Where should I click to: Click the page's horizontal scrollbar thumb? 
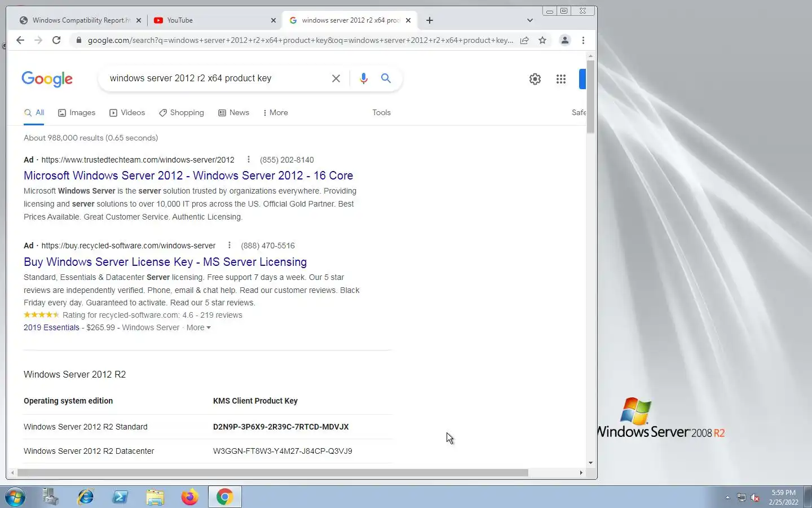[x=273, y=473]
